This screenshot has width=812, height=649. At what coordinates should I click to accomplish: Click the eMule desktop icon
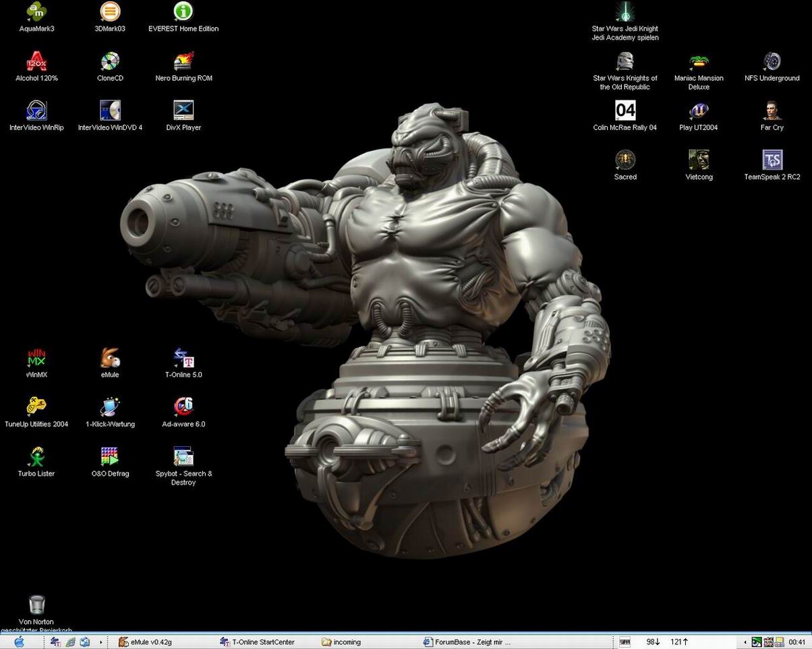tap(110, 358)
